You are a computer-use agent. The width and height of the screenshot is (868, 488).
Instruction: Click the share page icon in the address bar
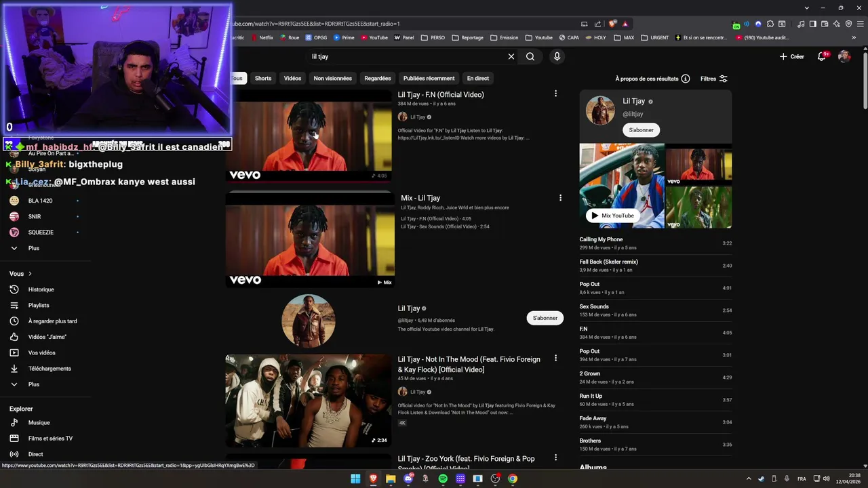coord(597,24)
